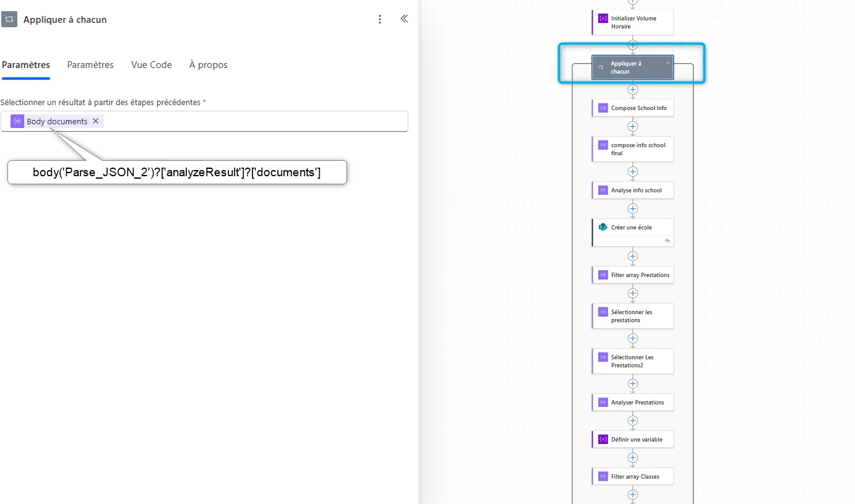
Task: Click the Analyser Prestations node icon
Action: click(603, 402)
